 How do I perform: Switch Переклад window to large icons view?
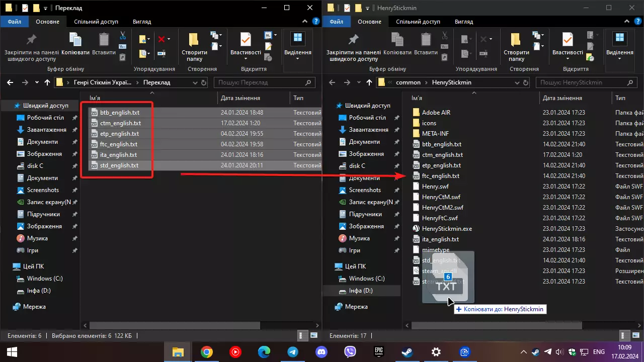(x=314, y=335)
